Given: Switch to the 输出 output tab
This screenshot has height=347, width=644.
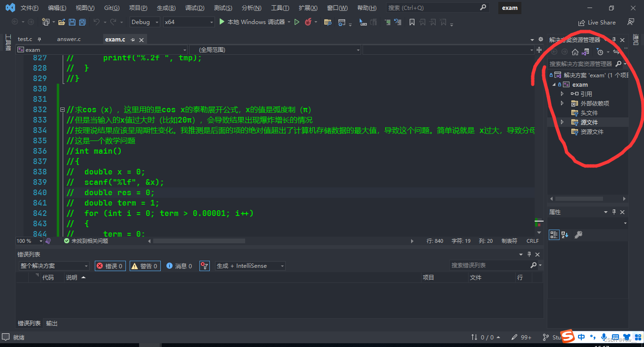Looking at the screenshot, I should click(x=52, y=323).
